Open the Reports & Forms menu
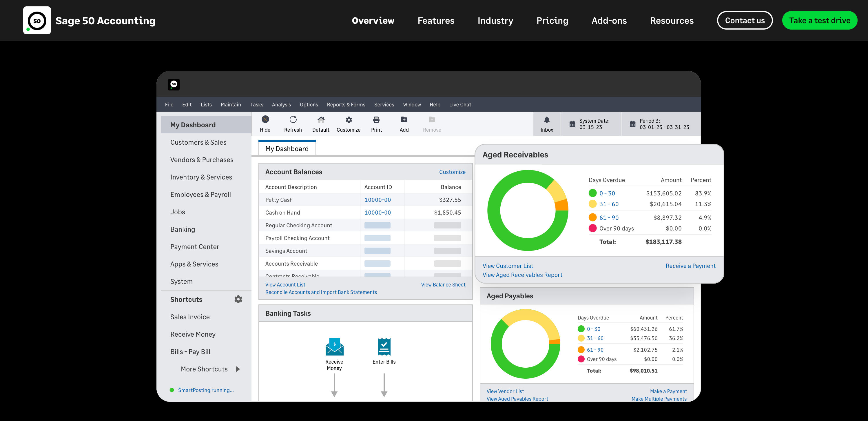868x421 pixels. coord(346,105)
